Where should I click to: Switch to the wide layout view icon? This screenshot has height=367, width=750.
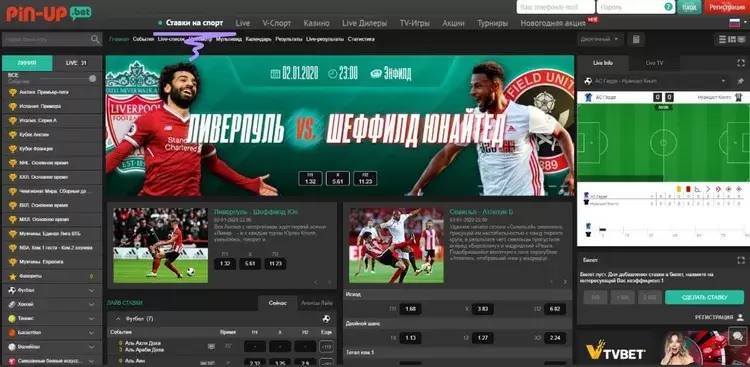point(741,39)
